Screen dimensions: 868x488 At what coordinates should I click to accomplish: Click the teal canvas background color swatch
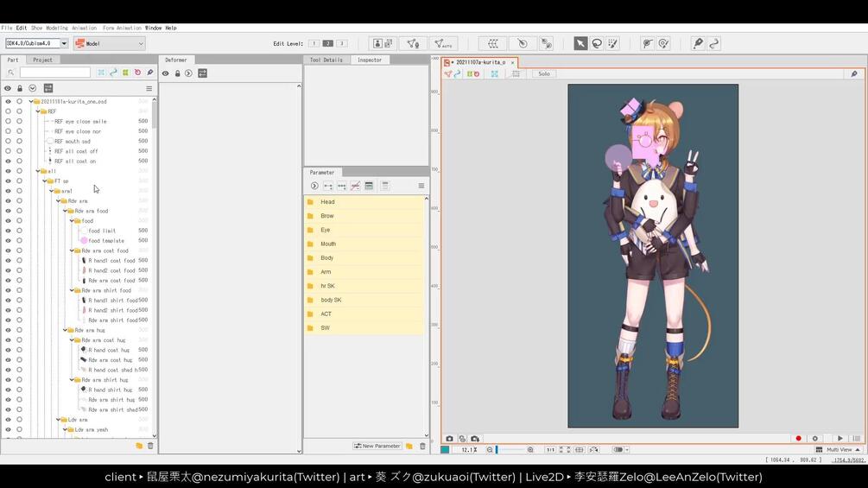tap(445, 450)
